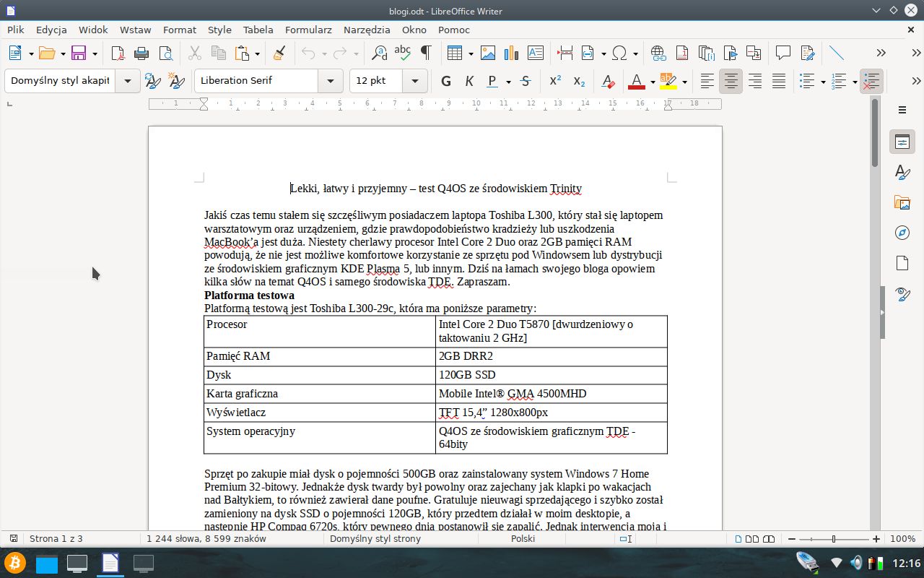
Task: Insert a chart
Action: 512,53
